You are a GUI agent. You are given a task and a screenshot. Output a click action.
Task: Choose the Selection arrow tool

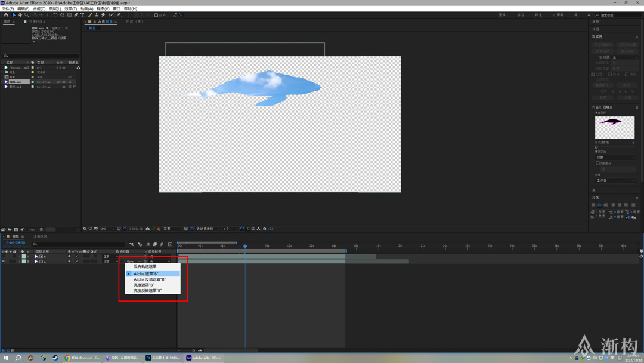tap(13, 15)
